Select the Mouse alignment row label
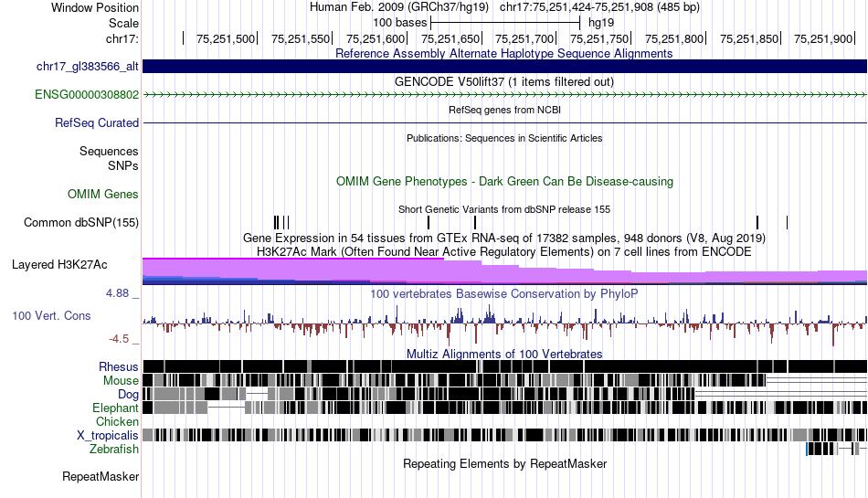 (x=121, y=381)
